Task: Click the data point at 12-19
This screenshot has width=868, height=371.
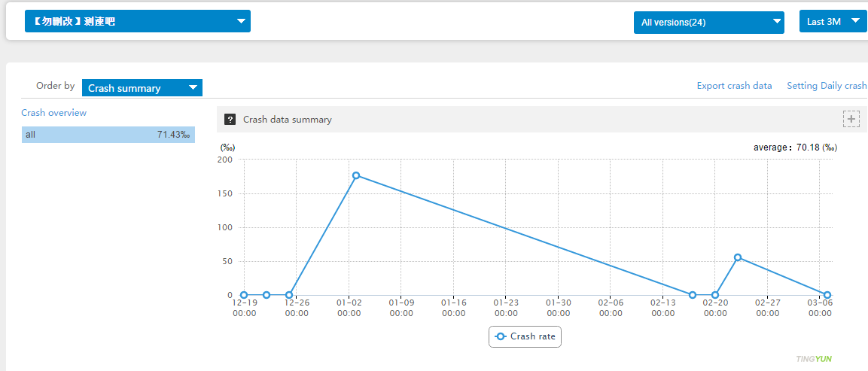Action: point(244,295)
